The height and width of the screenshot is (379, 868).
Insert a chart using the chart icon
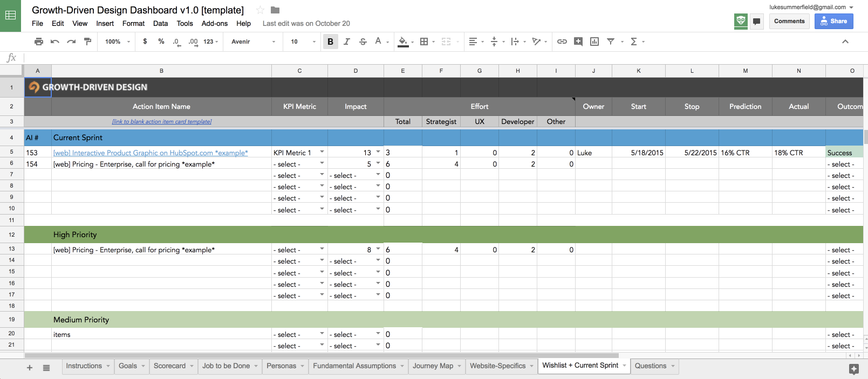[594, 42]
